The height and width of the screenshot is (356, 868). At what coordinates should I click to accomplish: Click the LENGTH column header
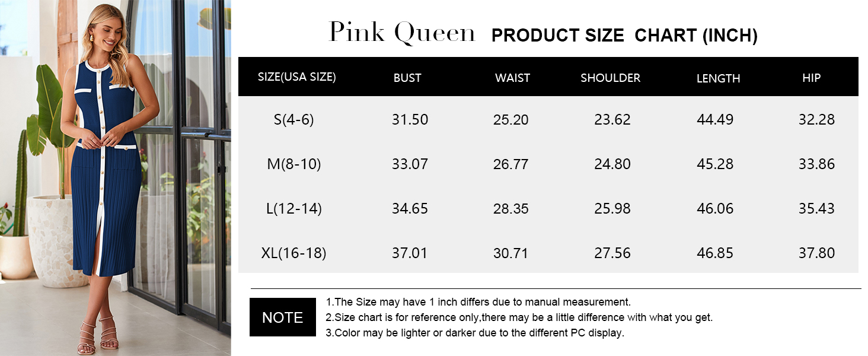pyautogui.click(x=718, y=78)
